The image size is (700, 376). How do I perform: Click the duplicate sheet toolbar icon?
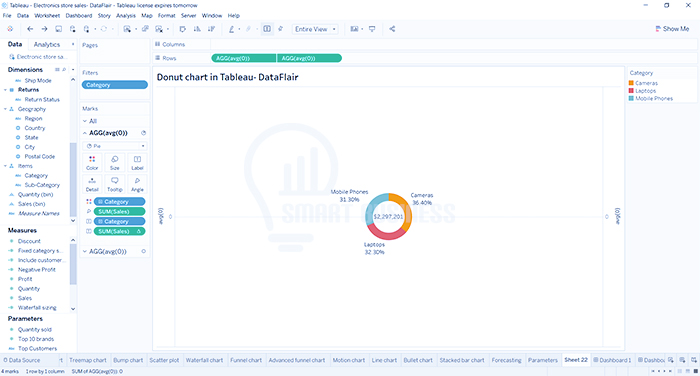[x=145, y=29]
